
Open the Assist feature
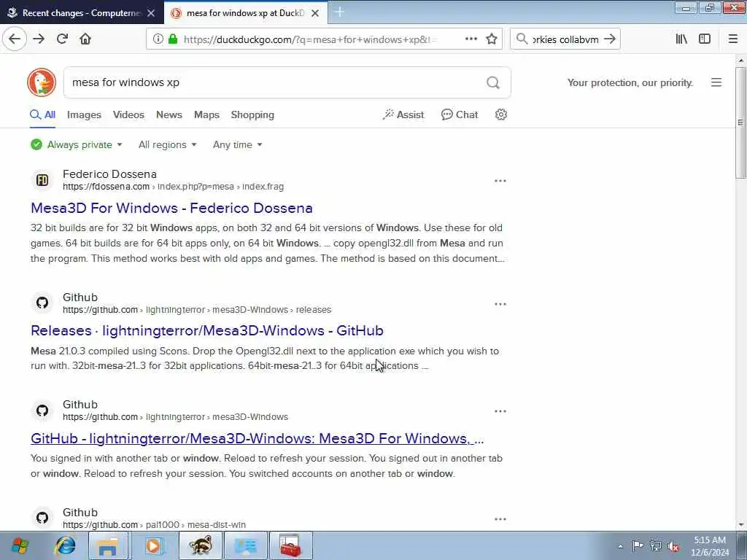point(403,114)
